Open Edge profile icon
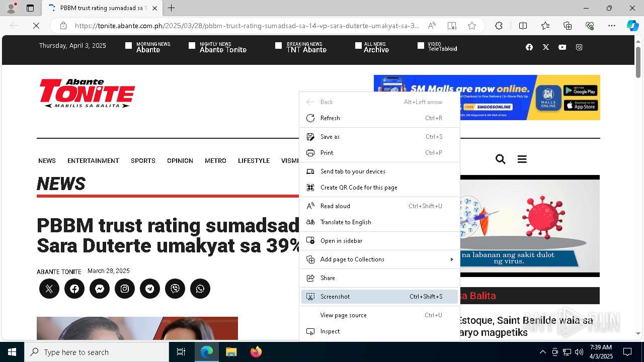The image size is (644, 362). tap(11, 8)
